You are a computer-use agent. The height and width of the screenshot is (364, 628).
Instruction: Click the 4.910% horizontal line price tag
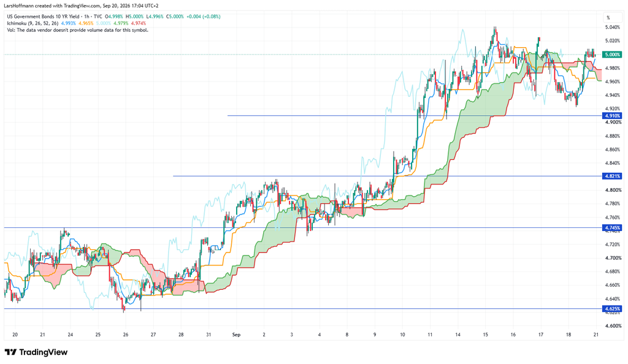(613, 116)
